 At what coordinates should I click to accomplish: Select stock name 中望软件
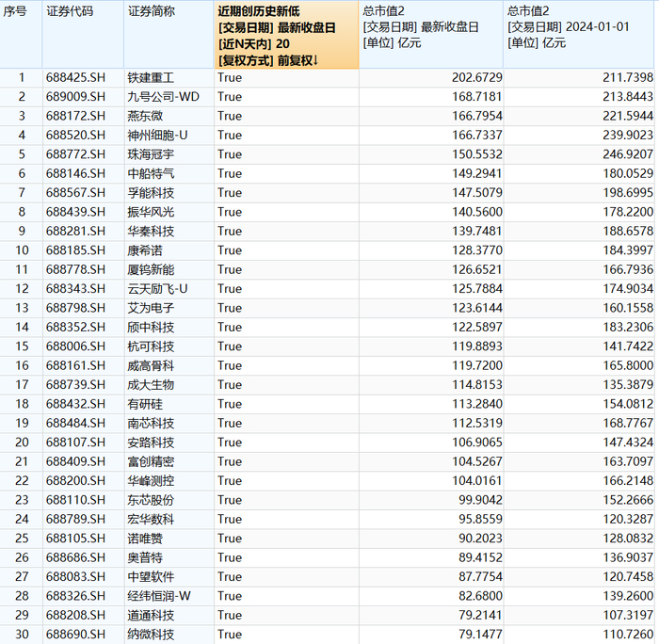tap(151, 577)
